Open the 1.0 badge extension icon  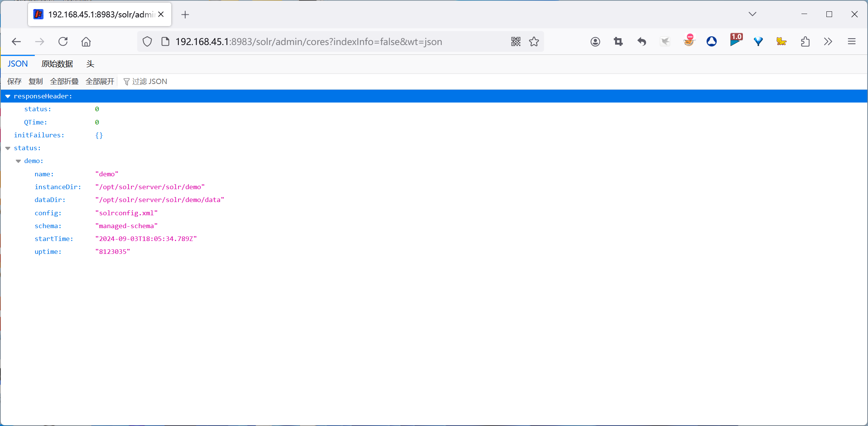point(735,41)
